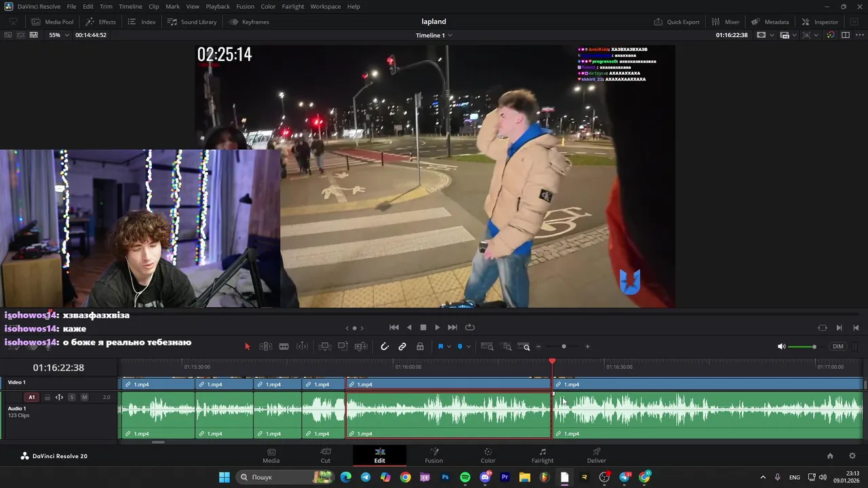Screen dimensions: 868x488
Task: Jump to first frame playback button
Action: 394,327
